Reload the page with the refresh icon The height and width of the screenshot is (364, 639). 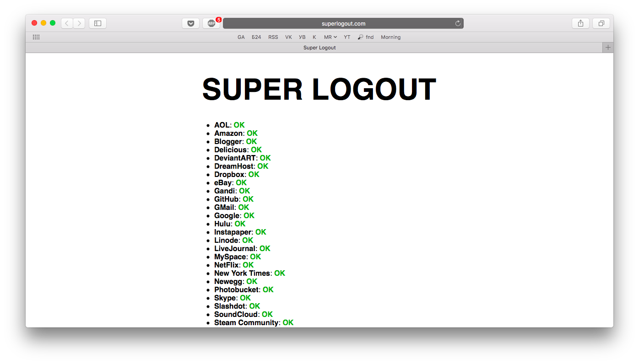tap(458, 23)
